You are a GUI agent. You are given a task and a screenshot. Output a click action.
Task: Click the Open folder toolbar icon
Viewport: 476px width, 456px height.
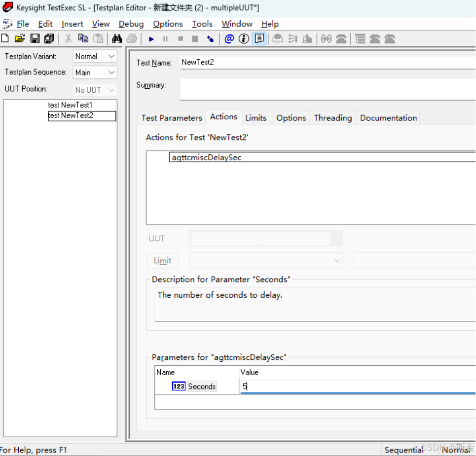pyautogui.click(x=19, y=38)
